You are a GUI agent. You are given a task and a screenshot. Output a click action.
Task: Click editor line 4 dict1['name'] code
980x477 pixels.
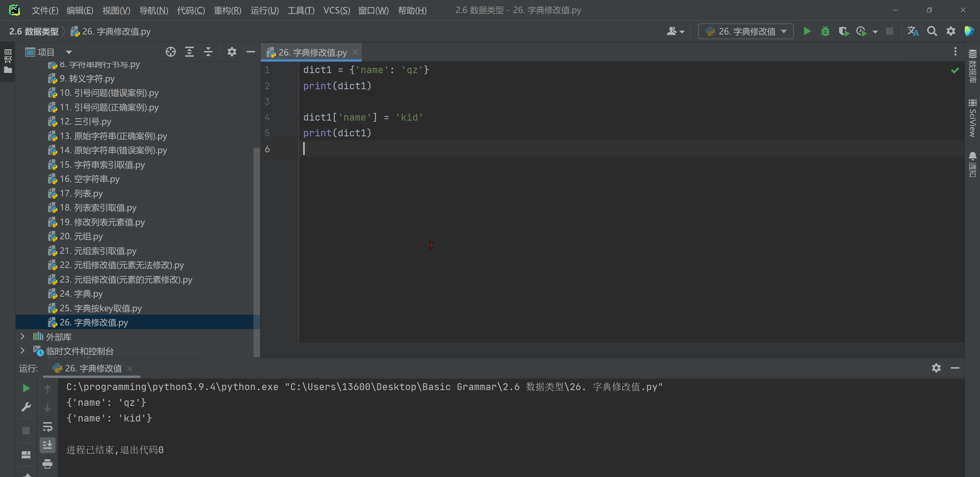[x=363, y=117]
